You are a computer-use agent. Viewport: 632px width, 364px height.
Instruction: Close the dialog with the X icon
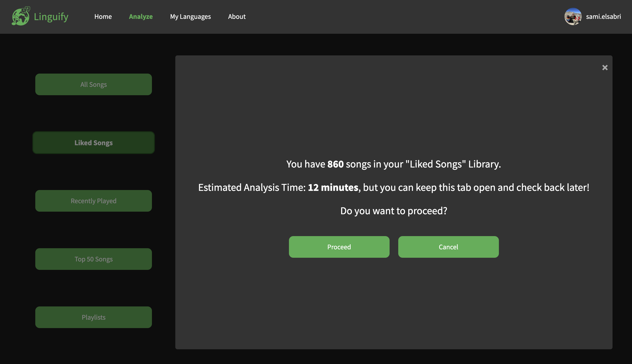(605, 68)
